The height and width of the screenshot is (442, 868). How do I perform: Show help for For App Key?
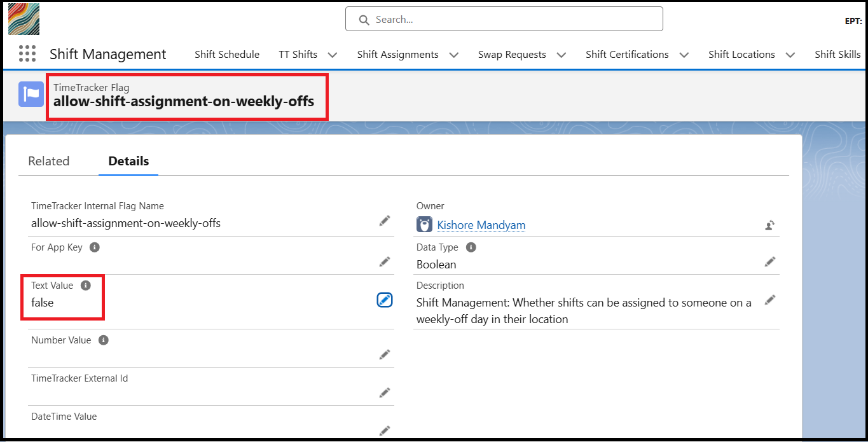[94, 247]
